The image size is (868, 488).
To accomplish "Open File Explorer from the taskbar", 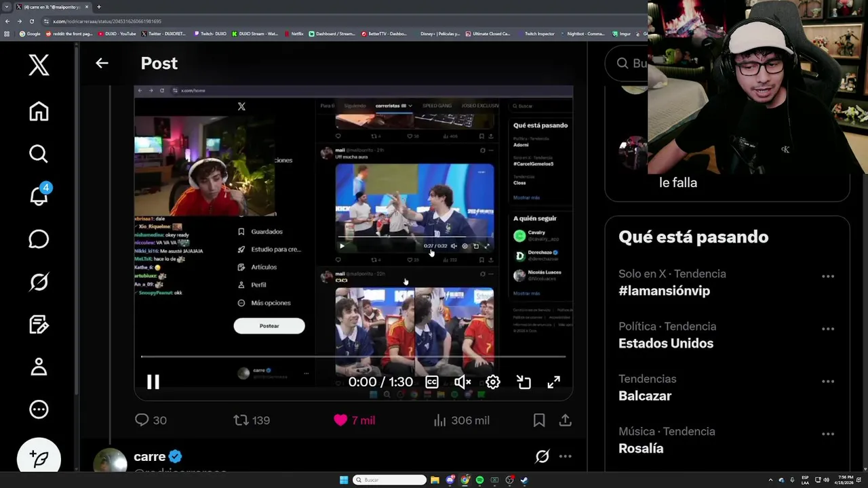I will [435, 480].
